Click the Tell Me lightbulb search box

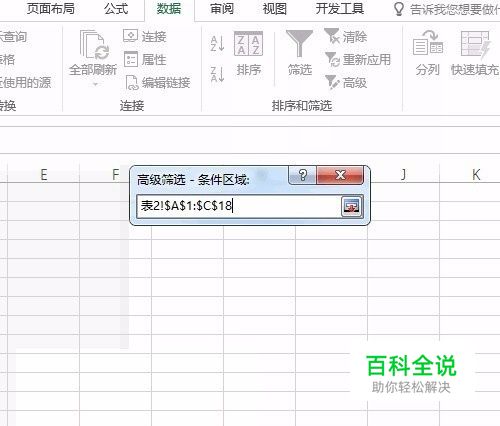point(447,9)
